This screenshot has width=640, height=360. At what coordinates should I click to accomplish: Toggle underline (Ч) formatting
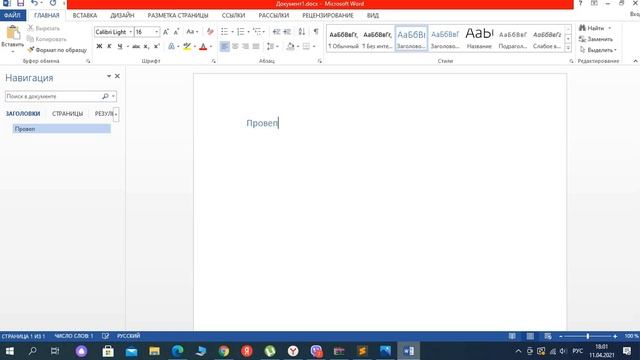pyautogui.click(x=120, y=47)
